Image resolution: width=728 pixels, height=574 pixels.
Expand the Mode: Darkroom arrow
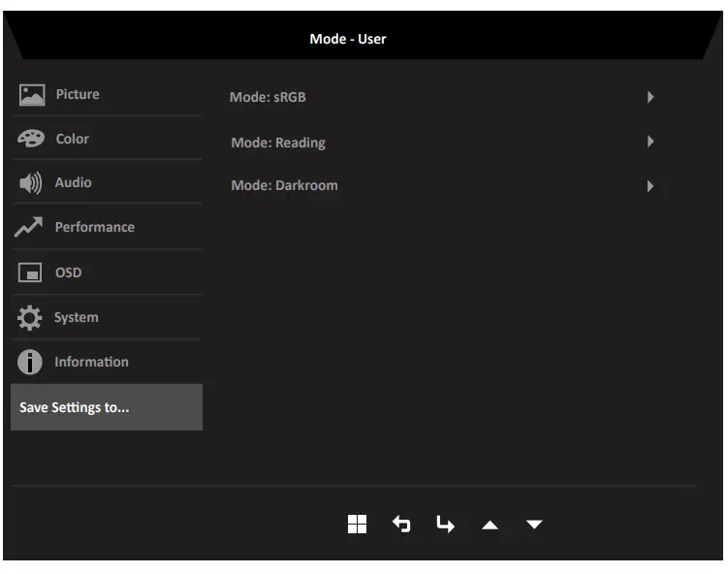point(650,186)
